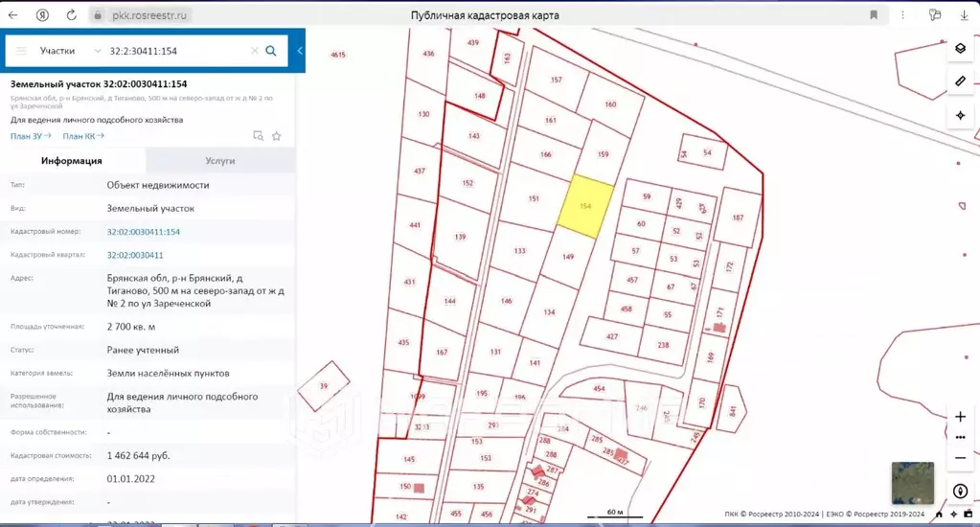Open the hamburger menu in the search bar
The width and height of the screenshot is (980, 527).
coord(21,51)
